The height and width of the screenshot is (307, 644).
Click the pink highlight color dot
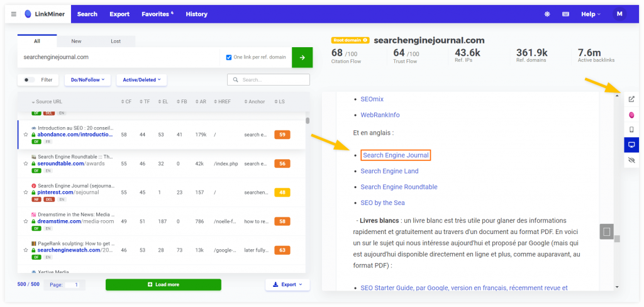coord(631,114)
